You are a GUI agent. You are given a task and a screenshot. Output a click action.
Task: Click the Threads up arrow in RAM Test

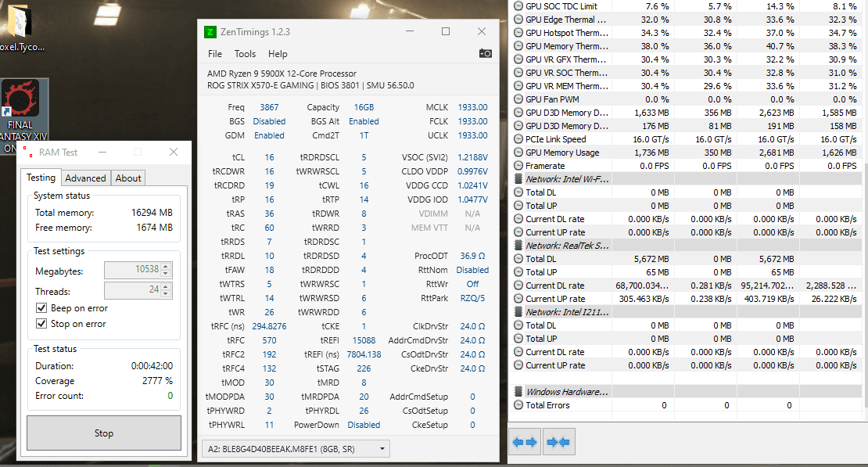click(166, 286)
